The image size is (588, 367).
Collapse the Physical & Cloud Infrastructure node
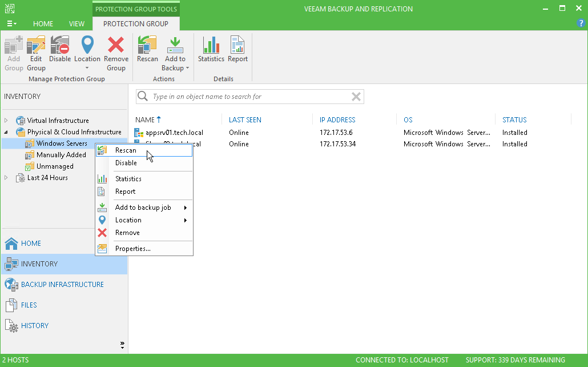coord(6,132)
